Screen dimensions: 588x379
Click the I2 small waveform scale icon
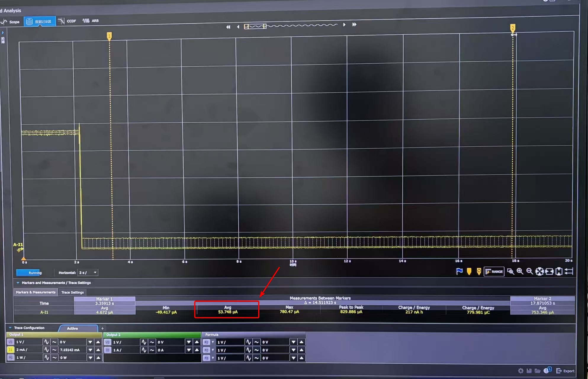coord(152,350)
